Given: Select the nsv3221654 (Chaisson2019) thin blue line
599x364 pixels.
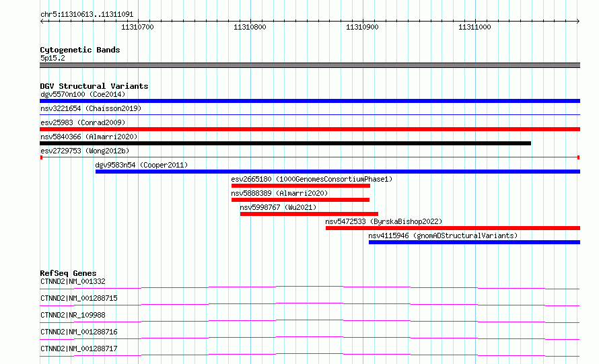Looking at the screenshot, I should click(310, 114).
